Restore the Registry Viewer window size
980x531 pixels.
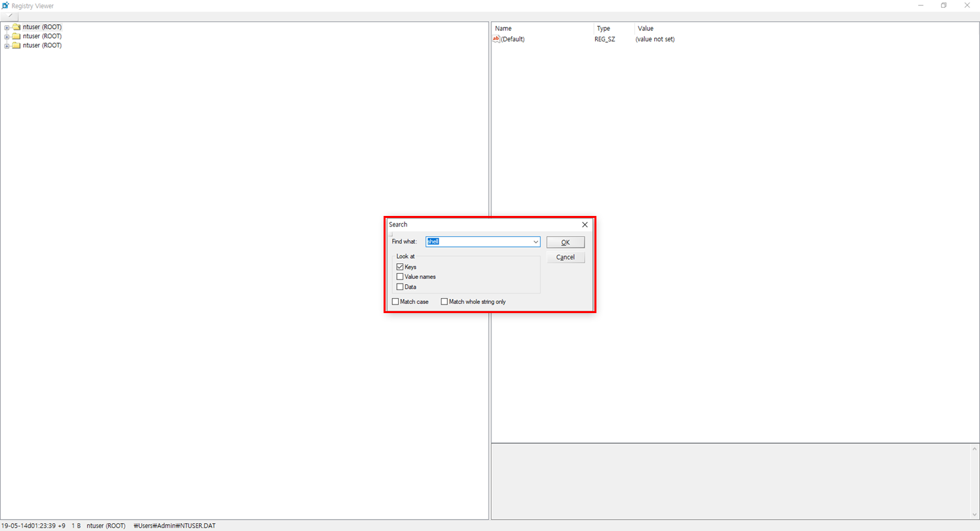(x=943, y=5)
